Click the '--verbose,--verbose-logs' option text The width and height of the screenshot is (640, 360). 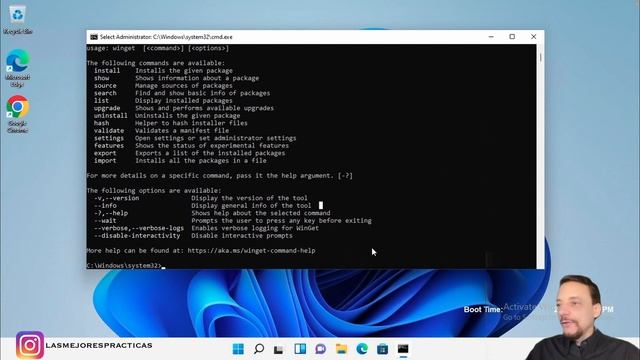click(139, 228)
